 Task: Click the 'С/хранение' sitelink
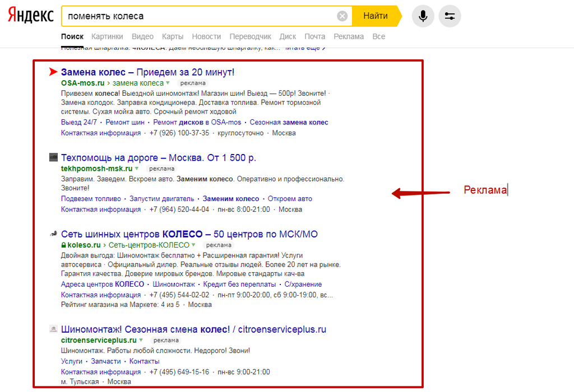click(303, 284)
